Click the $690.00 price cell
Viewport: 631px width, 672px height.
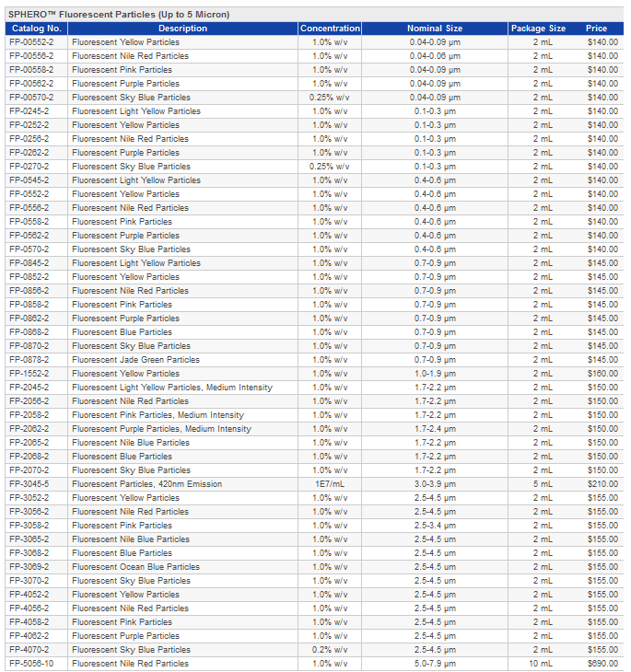tap(602, 664)
